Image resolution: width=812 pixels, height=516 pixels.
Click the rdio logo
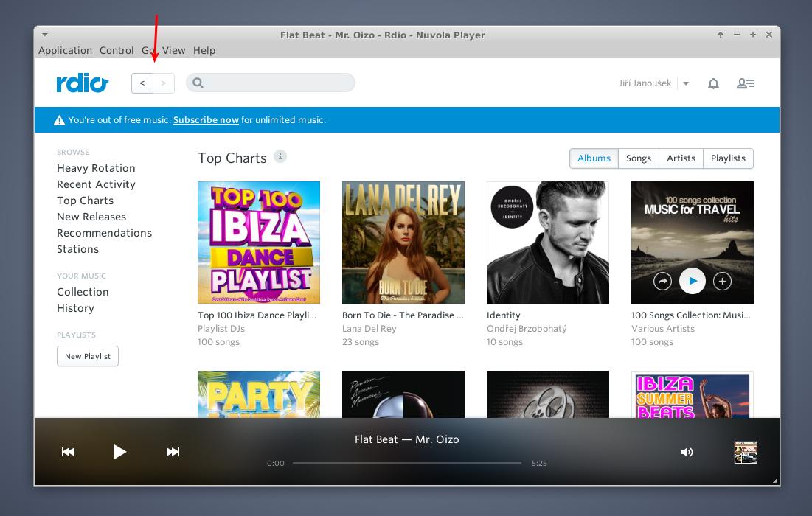tap(81, 83)
